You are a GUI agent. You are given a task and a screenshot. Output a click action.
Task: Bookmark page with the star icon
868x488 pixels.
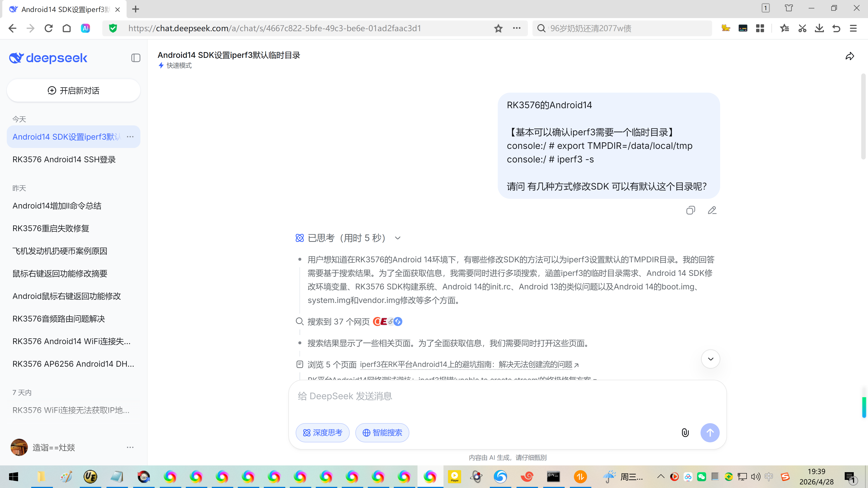tap(498, 29)
